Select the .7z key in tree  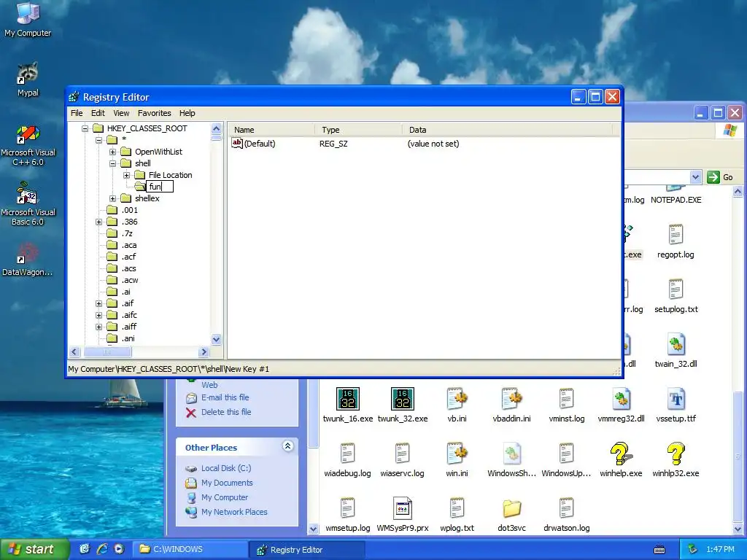(127, 233)
